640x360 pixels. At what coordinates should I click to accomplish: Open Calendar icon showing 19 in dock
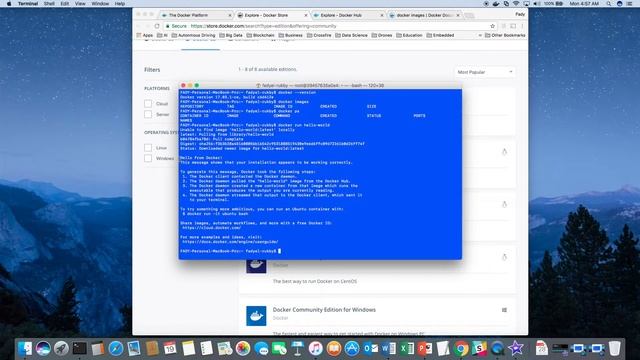pos(170,348)
